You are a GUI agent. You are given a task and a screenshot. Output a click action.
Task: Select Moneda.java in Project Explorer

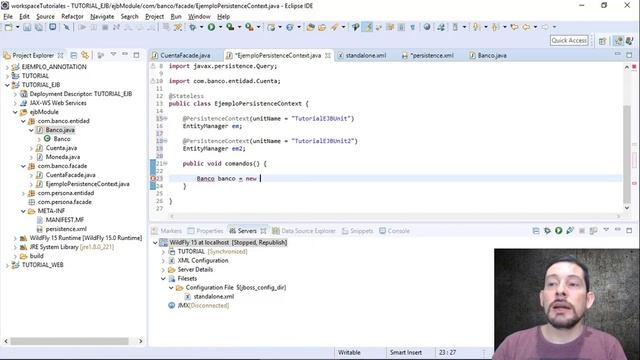pyautogui.click(x=63, y=157)
